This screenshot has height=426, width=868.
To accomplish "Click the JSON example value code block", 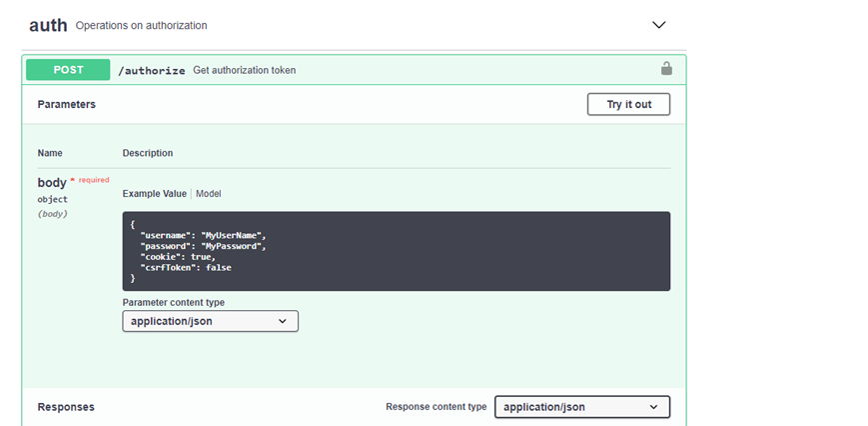I will 396,251.
